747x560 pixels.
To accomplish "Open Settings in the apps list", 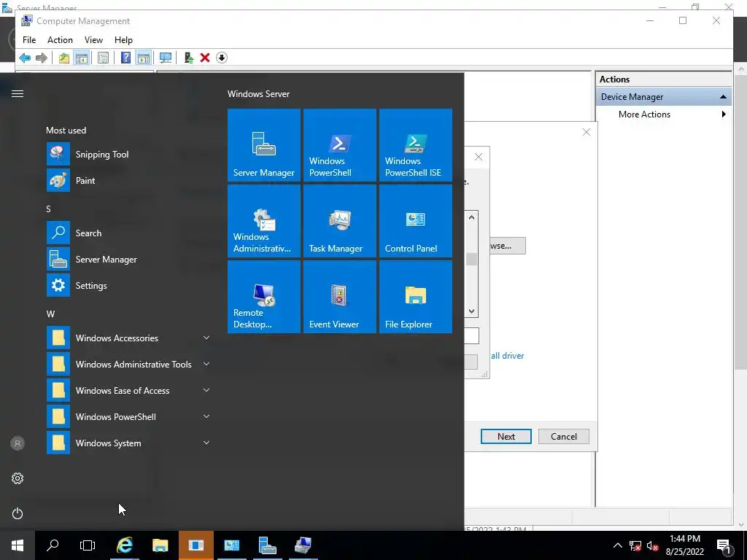I will (128, 285).
